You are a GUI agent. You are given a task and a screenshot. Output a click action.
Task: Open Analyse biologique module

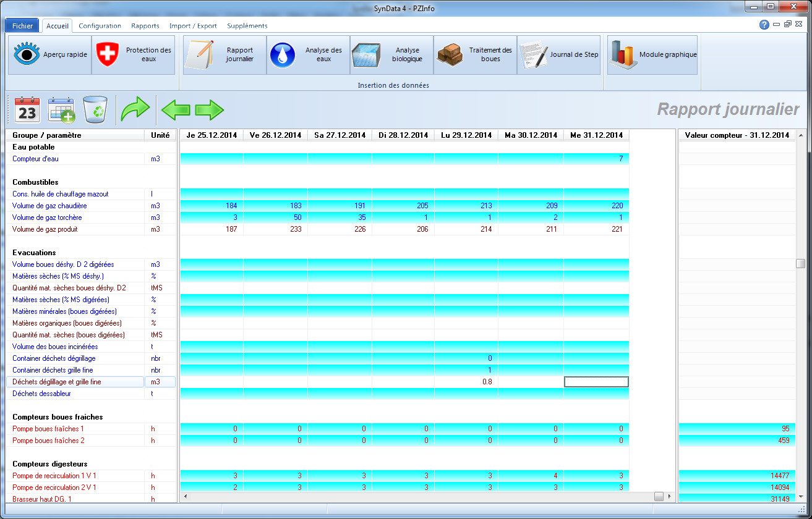point(391,55)
